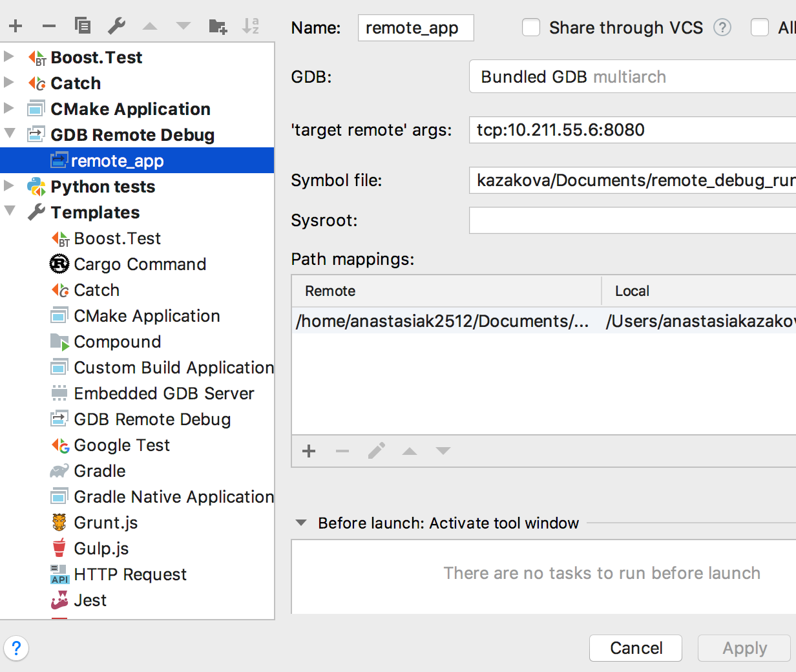
Task: Add a new path mapping entry
Action: point(309,451)
